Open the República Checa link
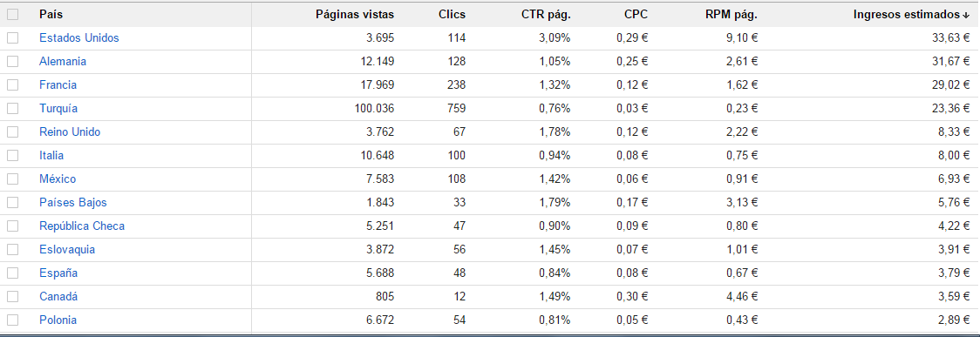 coord(82,226)
